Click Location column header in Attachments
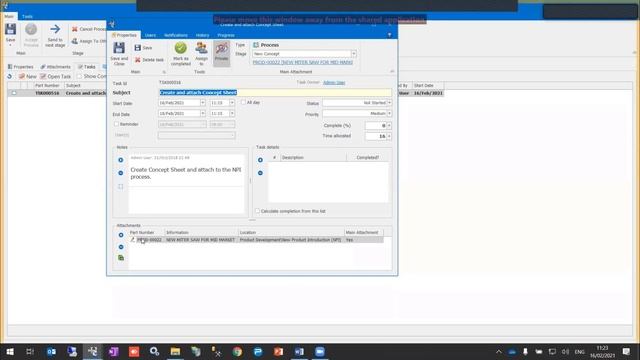 click(291, 233)
